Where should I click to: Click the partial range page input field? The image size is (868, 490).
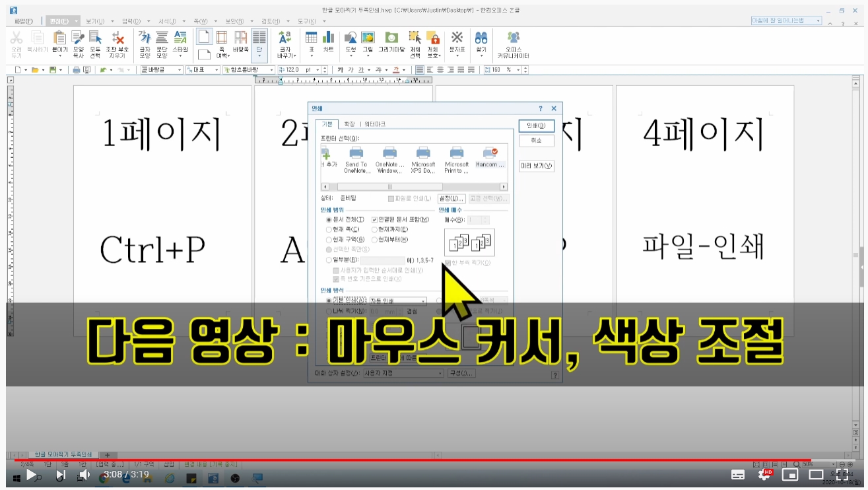pos(383,260)
